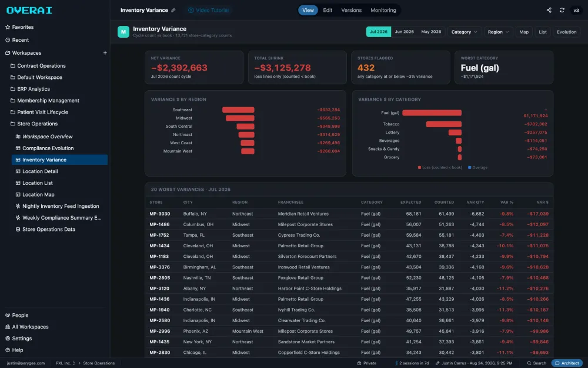Select the Jul 2026 period toggle
The width and height of the screenshot is (588, 368).
pyautogui.click(x=378, y=32)
